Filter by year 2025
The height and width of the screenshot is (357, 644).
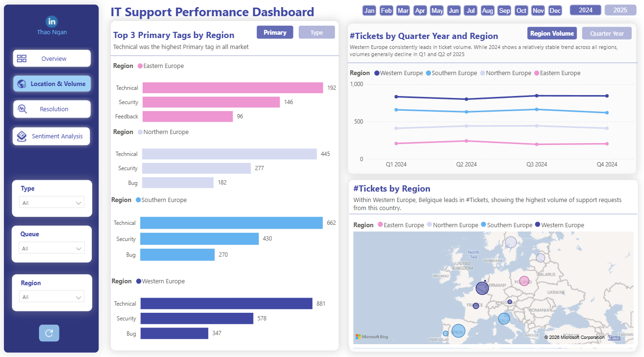pyautogui.click(x=620, y=10)
